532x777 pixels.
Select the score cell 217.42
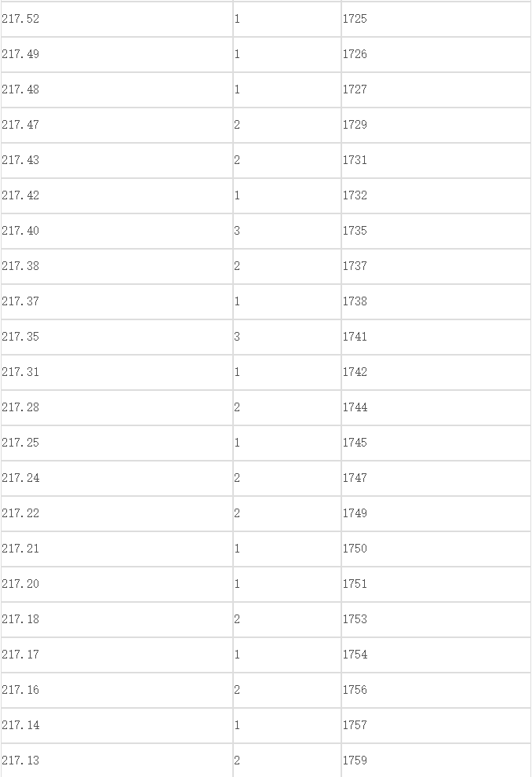click(x=117, y=195)
